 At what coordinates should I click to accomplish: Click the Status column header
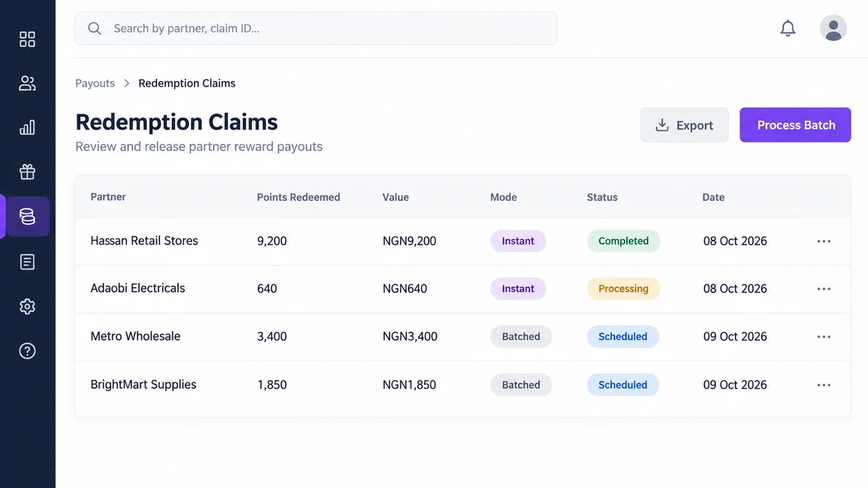pos(603,197)
